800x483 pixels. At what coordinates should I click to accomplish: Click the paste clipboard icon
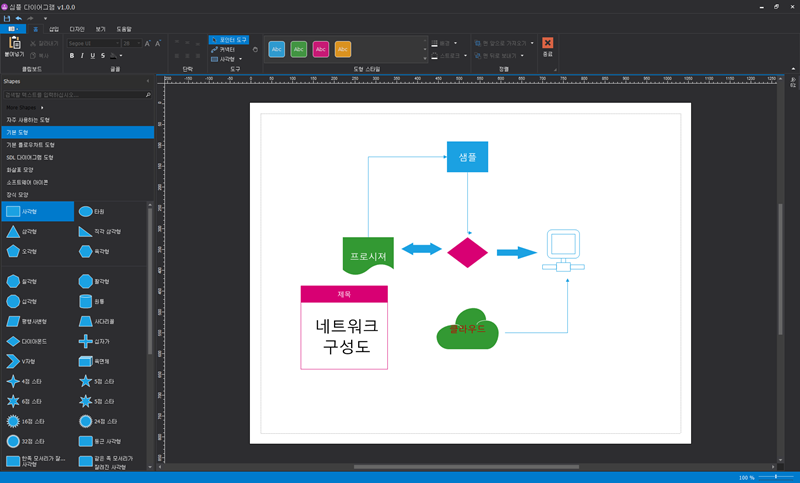[15, 43]
